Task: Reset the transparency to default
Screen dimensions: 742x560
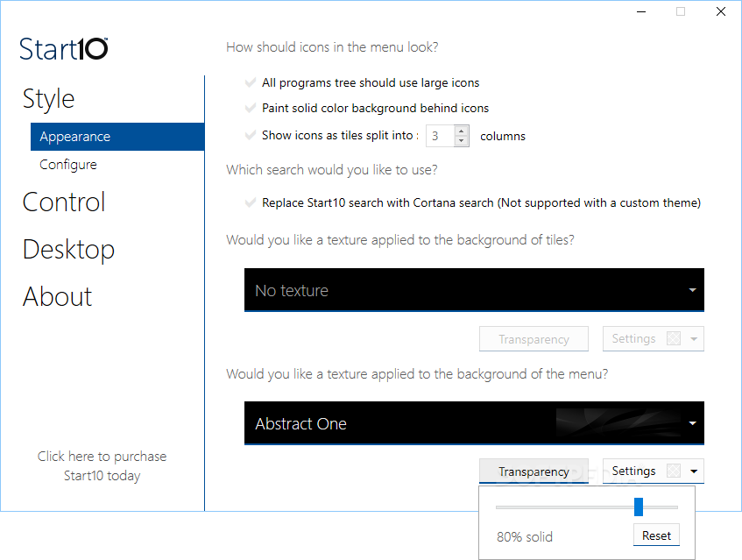Action: (x=656, y=535)
